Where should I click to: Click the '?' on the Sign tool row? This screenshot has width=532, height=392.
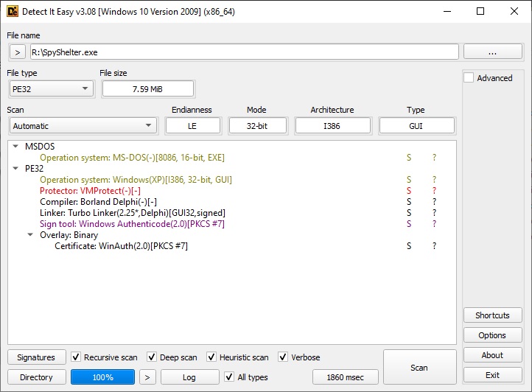pos(434,224)
